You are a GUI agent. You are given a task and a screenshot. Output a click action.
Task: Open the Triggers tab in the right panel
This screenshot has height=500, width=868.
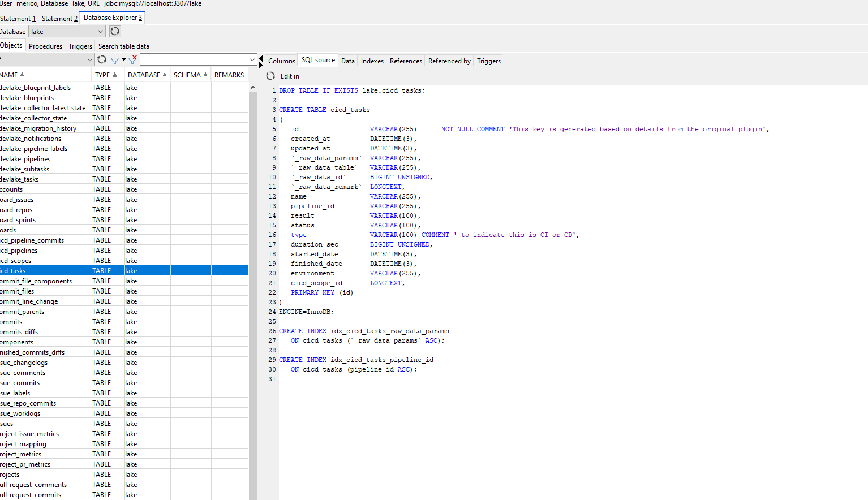click(489, 61)
